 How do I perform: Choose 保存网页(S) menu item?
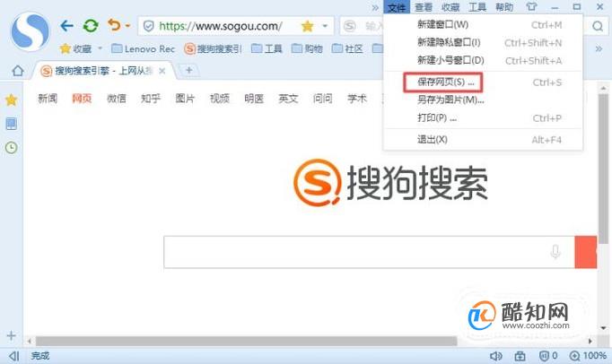click(x=483, y=82)
